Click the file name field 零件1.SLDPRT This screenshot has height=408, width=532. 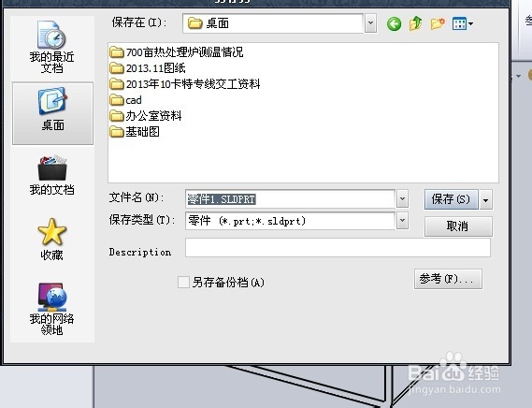click(x=291, y=199)
